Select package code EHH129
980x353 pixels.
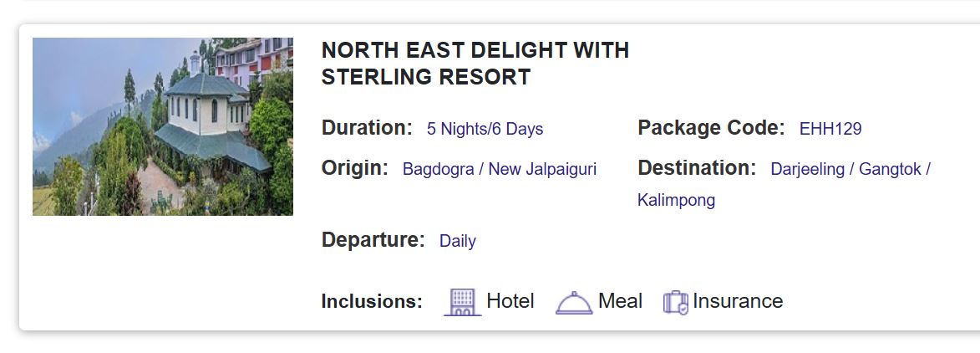(x=830, y=129)
